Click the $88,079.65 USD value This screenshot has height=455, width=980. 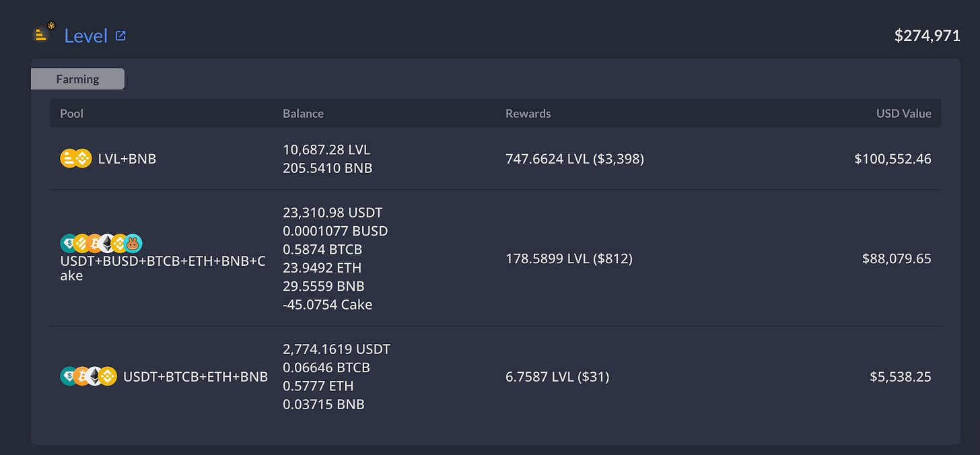(x=897, y=259)
